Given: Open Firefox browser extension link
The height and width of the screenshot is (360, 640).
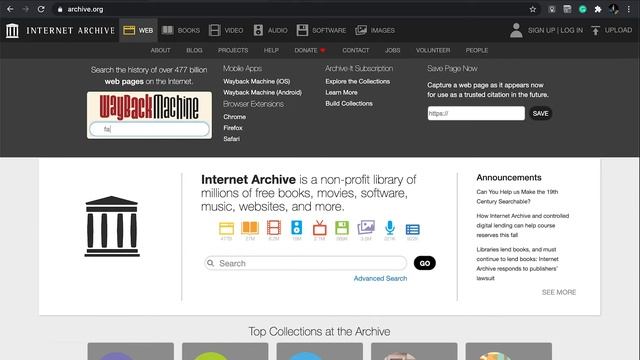Looking at the screenshot, I should pos(233,128).
